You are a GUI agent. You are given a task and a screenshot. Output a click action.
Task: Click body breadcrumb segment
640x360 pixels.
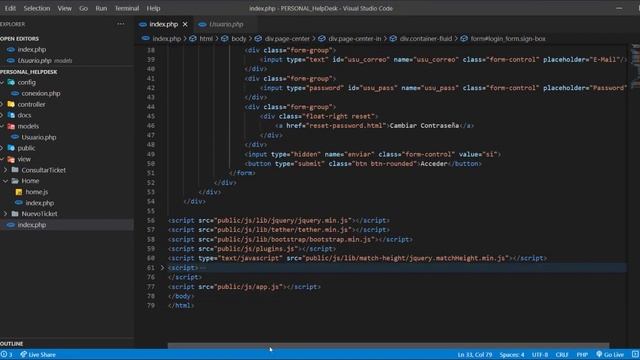[239, 39]
